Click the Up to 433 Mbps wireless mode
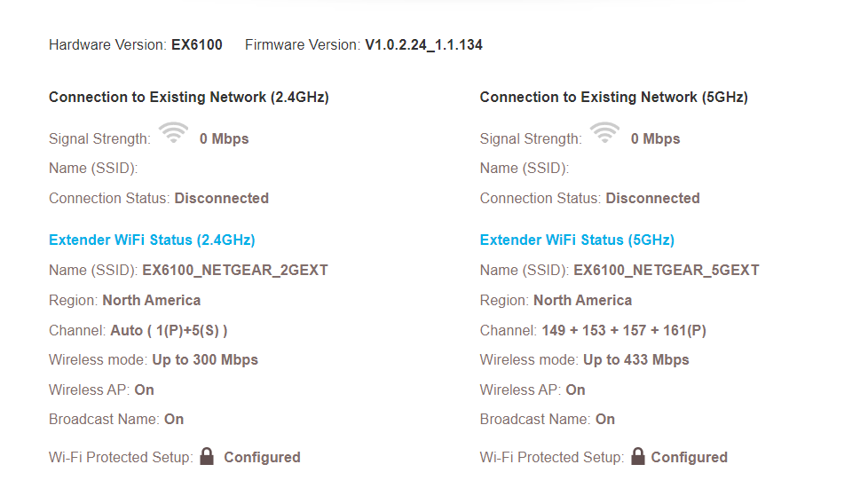868x488 pixels. point(636,360)
